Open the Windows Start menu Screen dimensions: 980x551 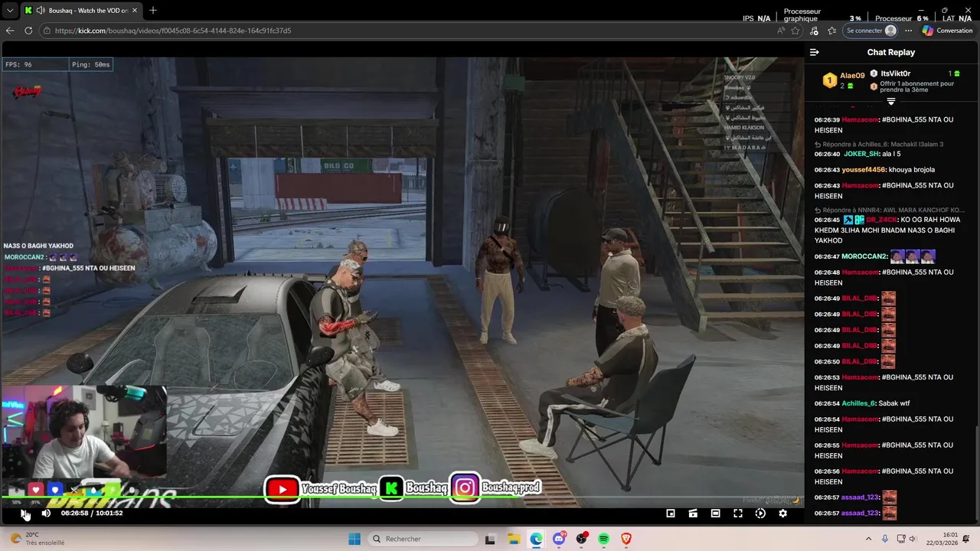354,539
